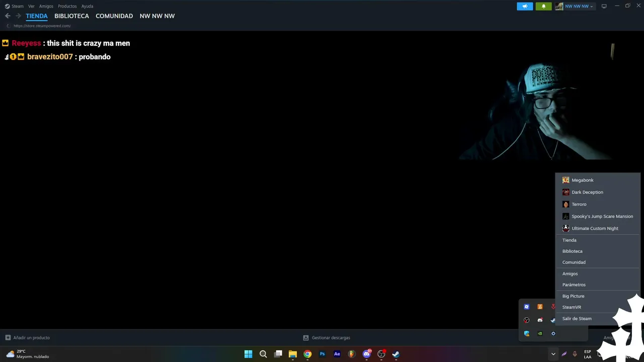Click the purple feather tray icon
The width and height of the screenshot is (644, 362).
point(564,354)
